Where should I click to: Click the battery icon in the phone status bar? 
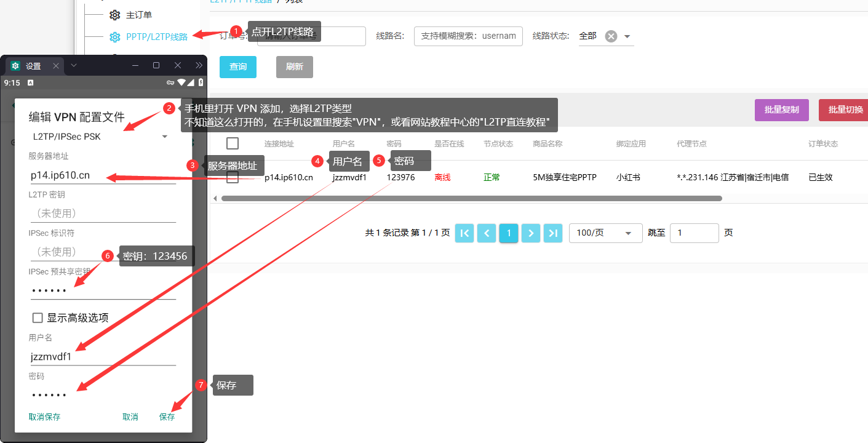(x=201, y=82)
